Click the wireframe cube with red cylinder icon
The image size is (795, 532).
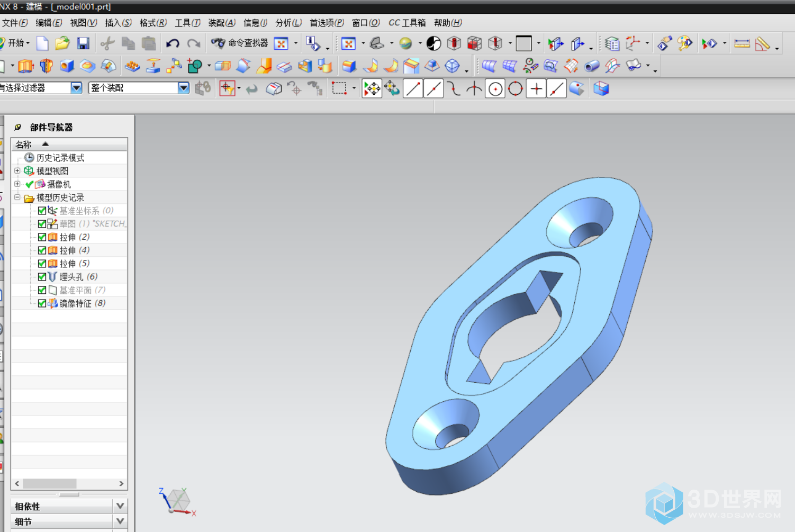(454, 43)
